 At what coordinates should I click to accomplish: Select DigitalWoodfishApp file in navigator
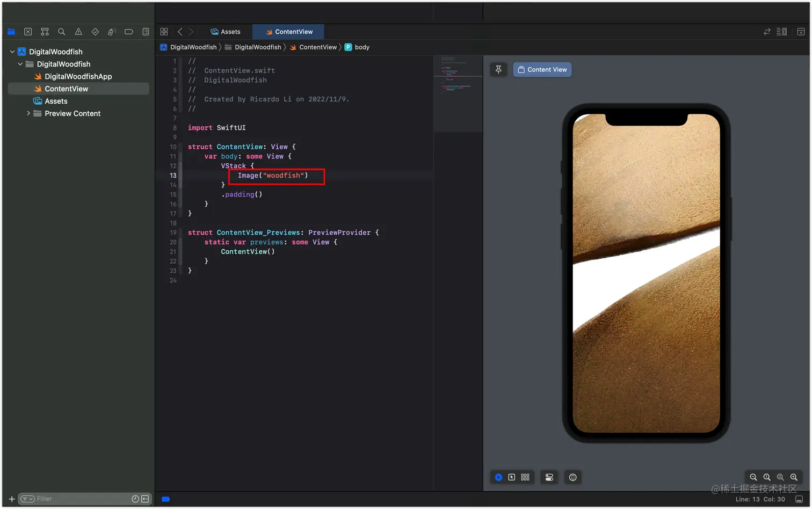tap(78, 76)
